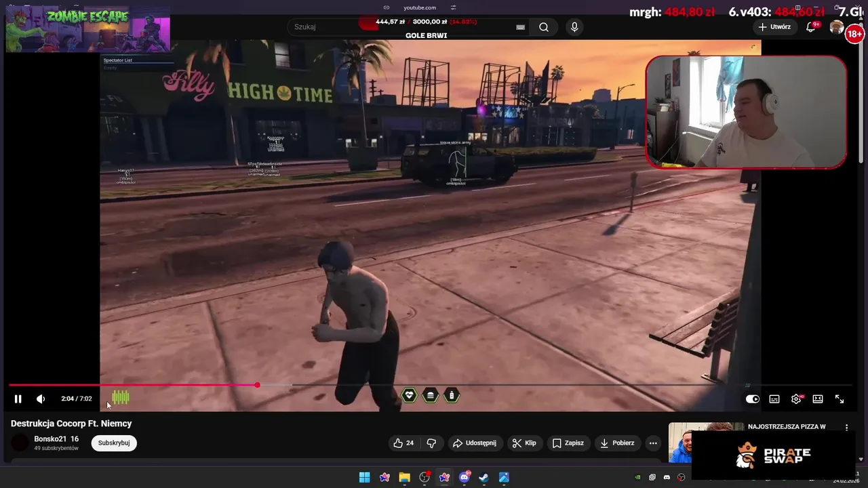868x488 pixels.
Task: Open Photos app on taskbar
Action: [x=504, y=477]
